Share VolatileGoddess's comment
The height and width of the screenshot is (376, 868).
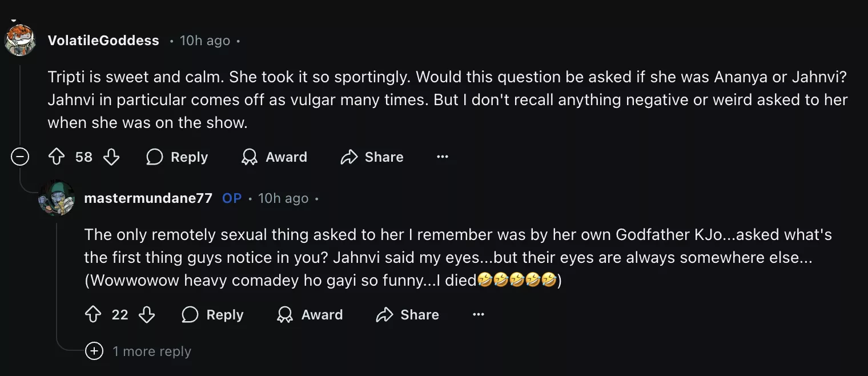[372, 157]
